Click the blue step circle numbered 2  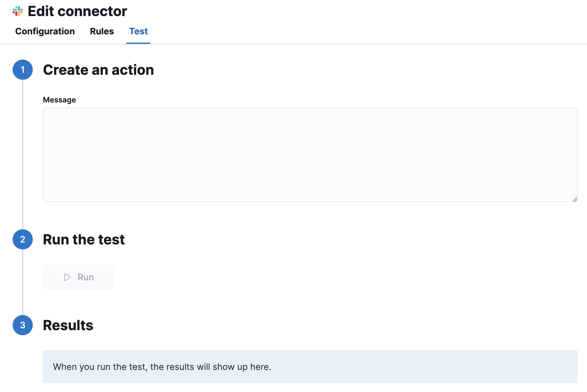pos(22,240)
